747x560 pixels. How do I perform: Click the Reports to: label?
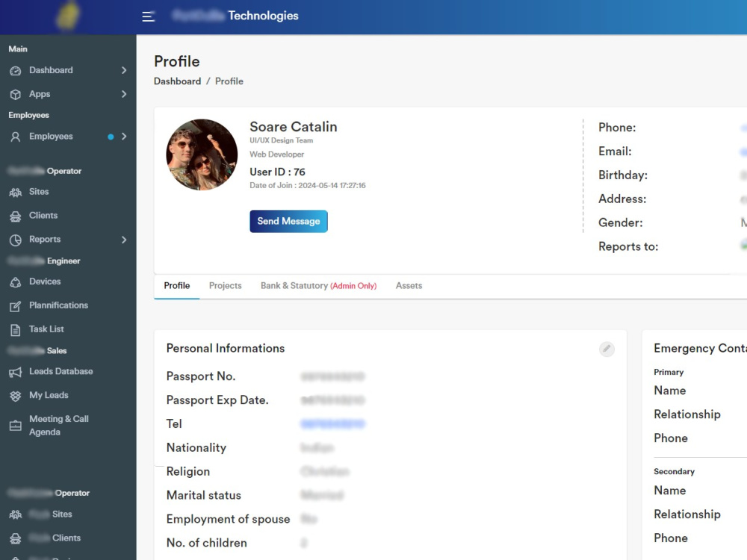(628, 246)
